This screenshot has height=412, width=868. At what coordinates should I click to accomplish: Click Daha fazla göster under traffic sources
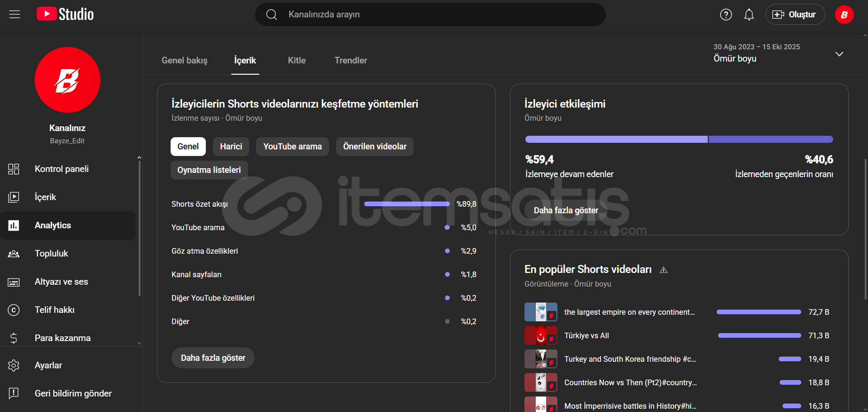pos(213,358)
